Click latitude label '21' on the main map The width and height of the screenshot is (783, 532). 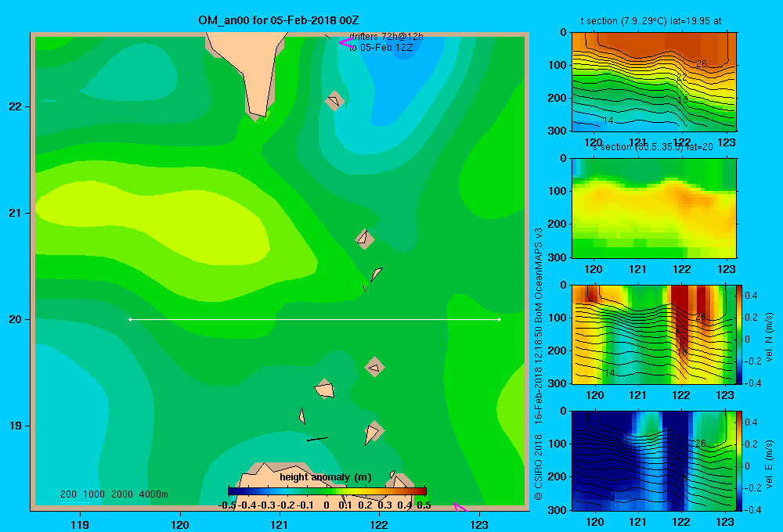[x=16, y=213]
